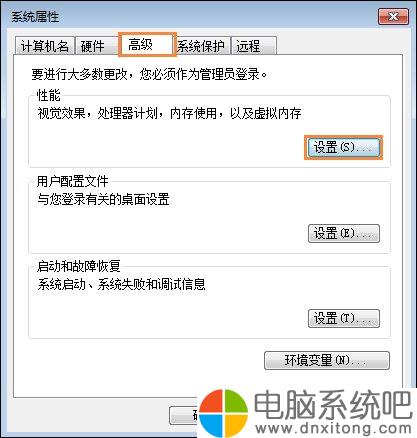Select the highlighted 高级 tab

tap(147, 44)
